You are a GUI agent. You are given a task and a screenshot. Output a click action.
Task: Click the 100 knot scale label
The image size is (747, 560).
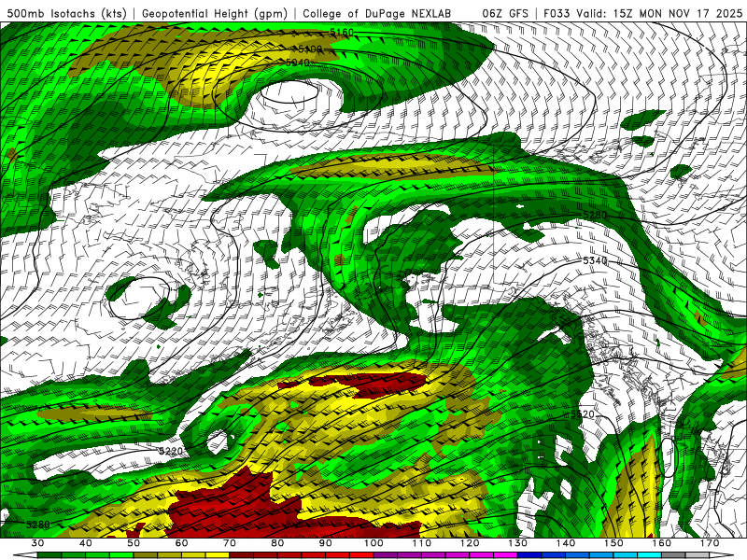374,543
